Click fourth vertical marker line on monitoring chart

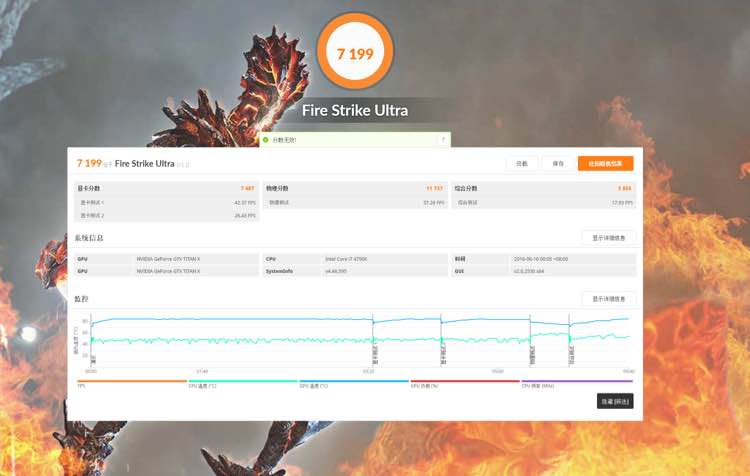click(530, 341)
